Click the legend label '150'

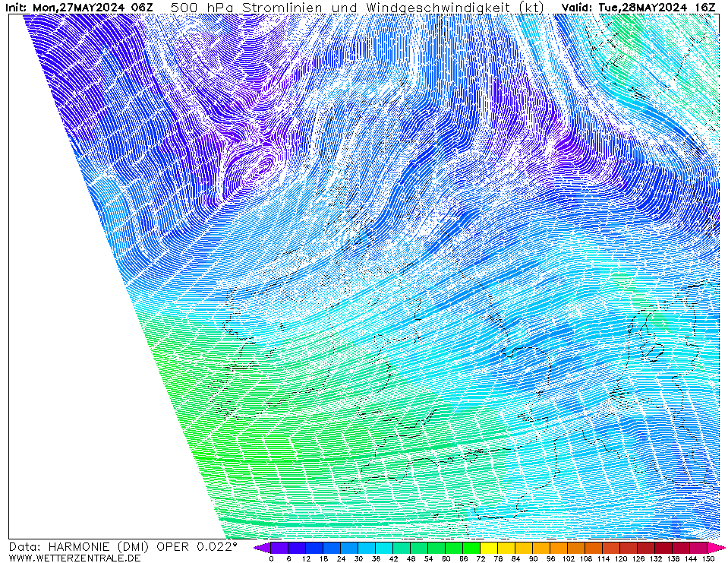tap(708, 558)
